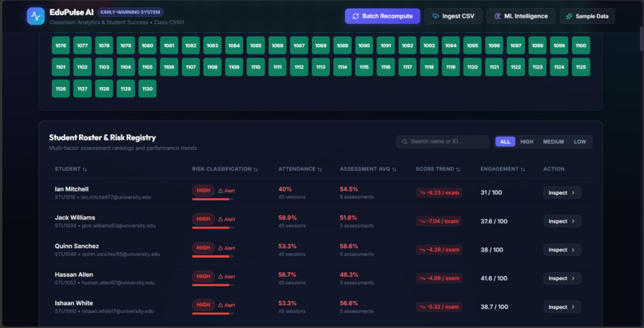Click the 46.3% assessment average

348,275
